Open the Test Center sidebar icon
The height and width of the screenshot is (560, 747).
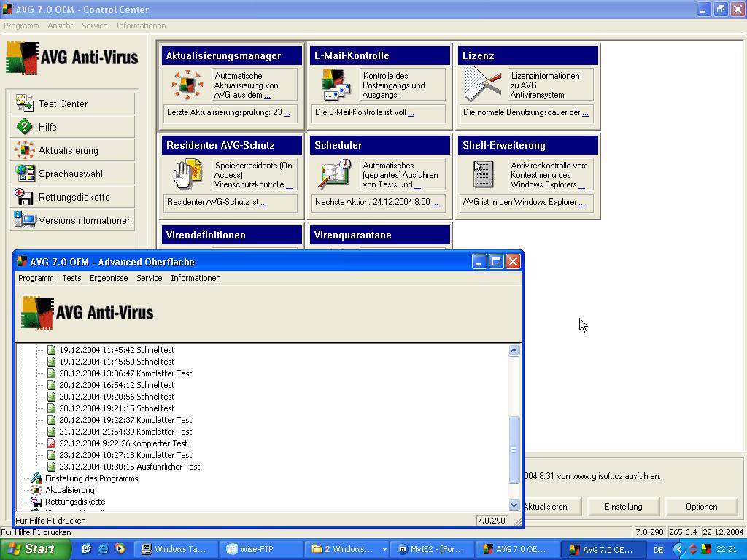click(x=24, y=104)
